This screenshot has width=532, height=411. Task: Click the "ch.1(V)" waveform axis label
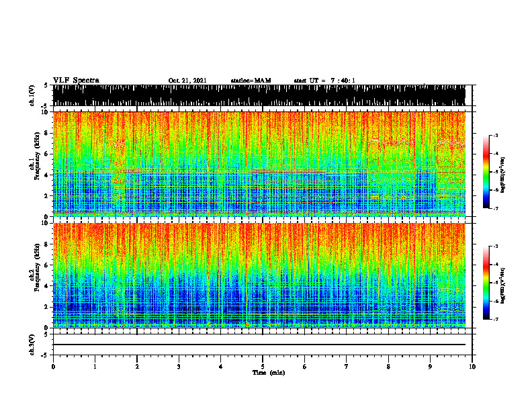(x=32, y=95)
